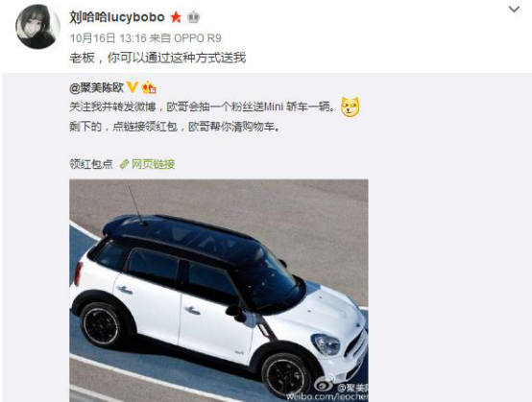Screen dimensions: 532x402
Task: Enlarge the white Mini car photo
Action: coord(219,291)
